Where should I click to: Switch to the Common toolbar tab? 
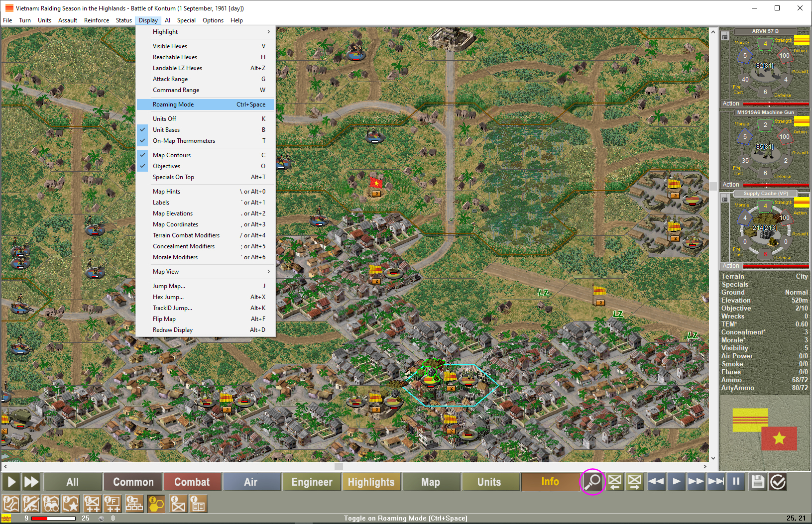(133, 482)
